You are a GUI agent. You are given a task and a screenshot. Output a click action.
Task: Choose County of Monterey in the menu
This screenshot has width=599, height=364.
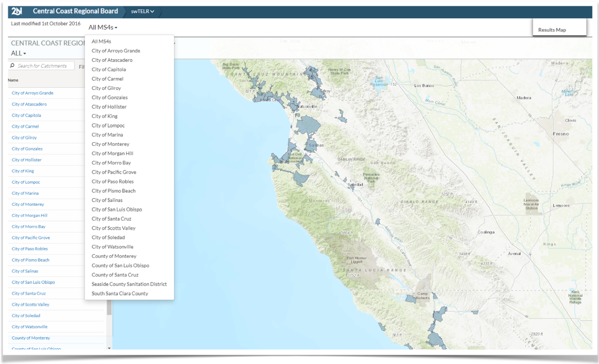pyautogui.click(x=114, y=256)
